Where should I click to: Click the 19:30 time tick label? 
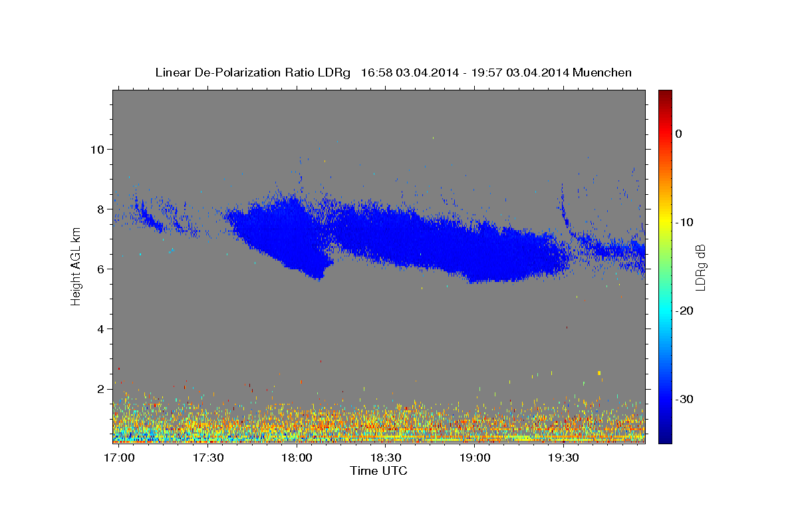(x=563, y=458)
